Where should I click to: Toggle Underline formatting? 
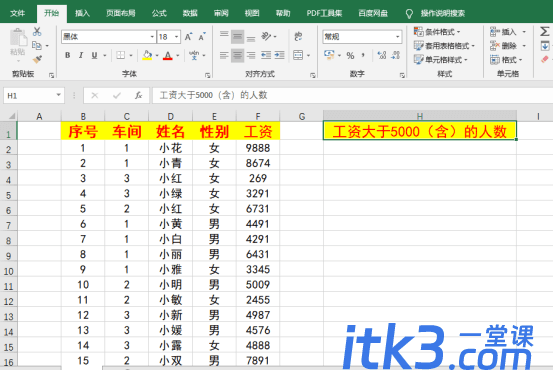click(94, 55)
